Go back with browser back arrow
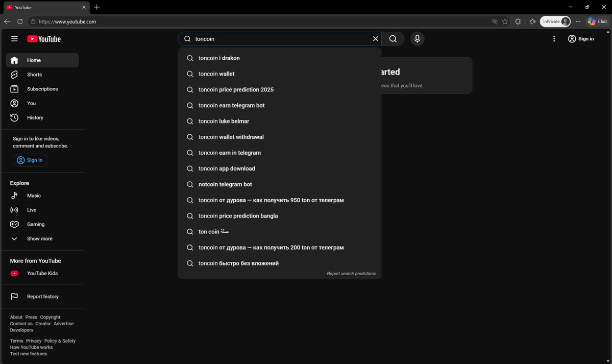The image size is (612, 364). click(x=7, y=21)
